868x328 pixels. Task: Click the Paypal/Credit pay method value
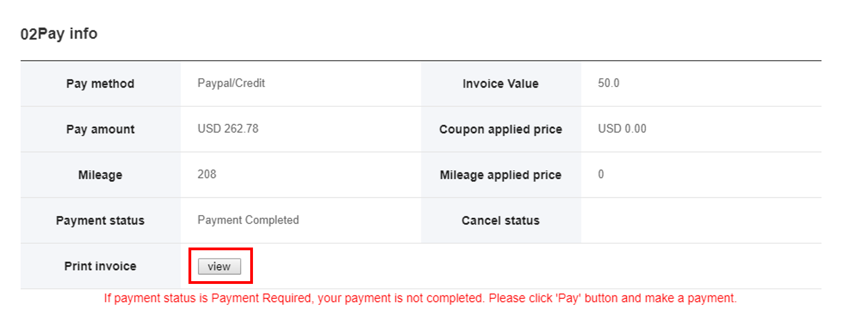tap(231, 83)
